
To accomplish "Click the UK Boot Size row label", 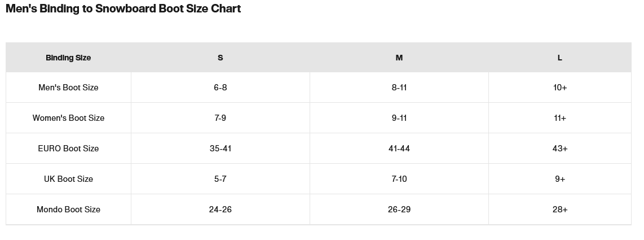I will click(x=68, y=179).
